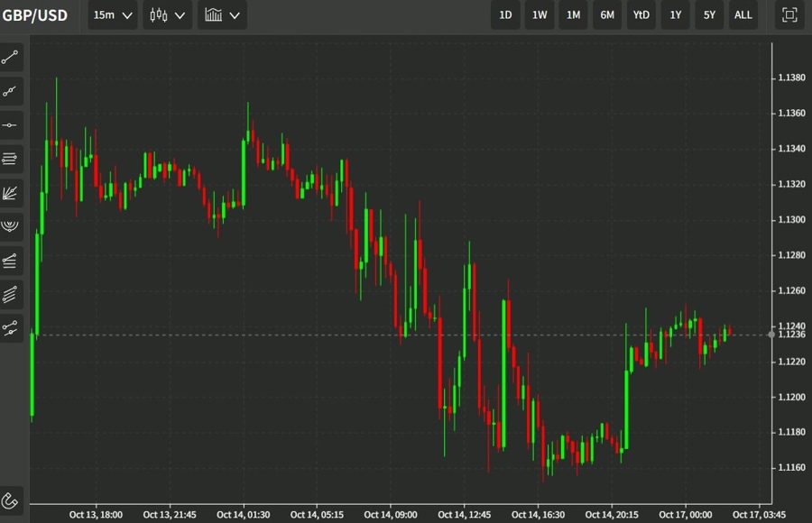Set chart range to 1D

tap(505, 15)
